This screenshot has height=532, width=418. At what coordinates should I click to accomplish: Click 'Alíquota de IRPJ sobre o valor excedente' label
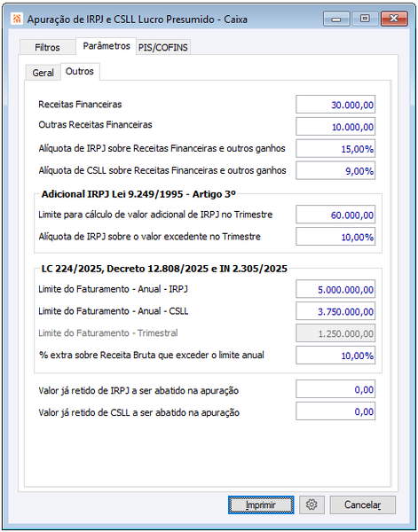[x=149, y=237]
